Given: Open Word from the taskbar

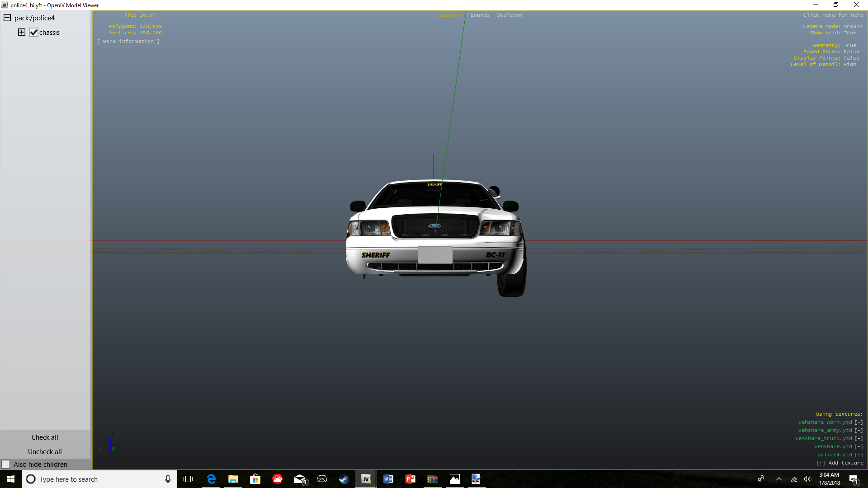Looking at the screenshot, I should point(388,479).
